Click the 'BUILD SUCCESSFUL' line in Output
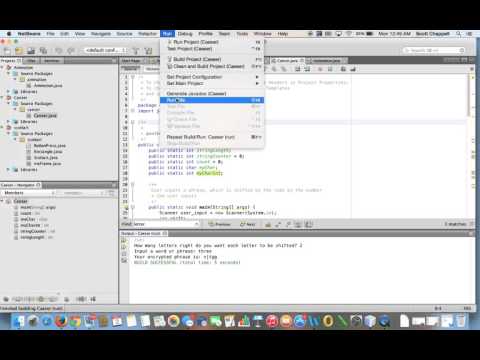This screenshot has width=480, height=360. click(x=187, y=263)
